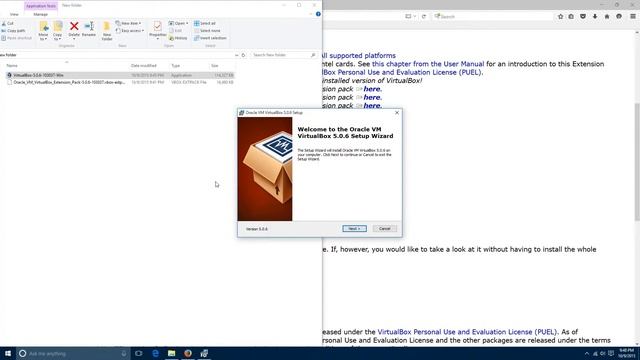Click Select none in the ribbon
Screen dimensions: 640x360
tap(207, 31)
